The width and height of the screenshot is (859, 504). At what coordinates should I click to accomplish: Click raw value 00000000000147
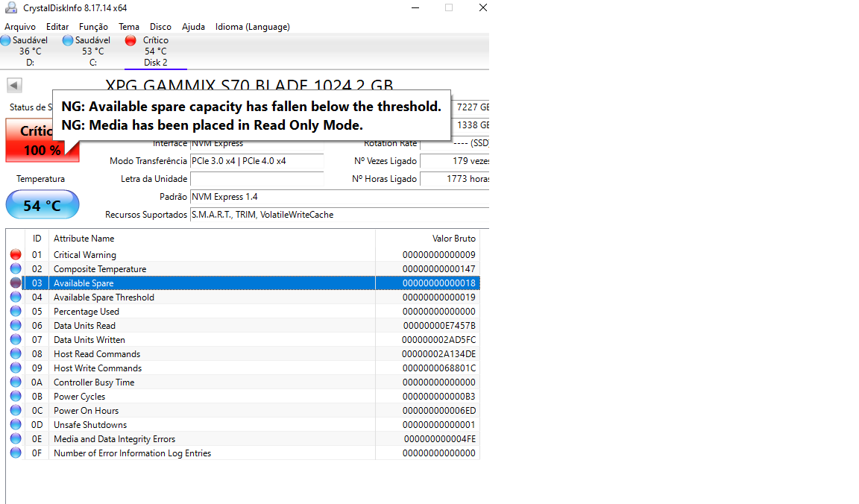(438, 269)
